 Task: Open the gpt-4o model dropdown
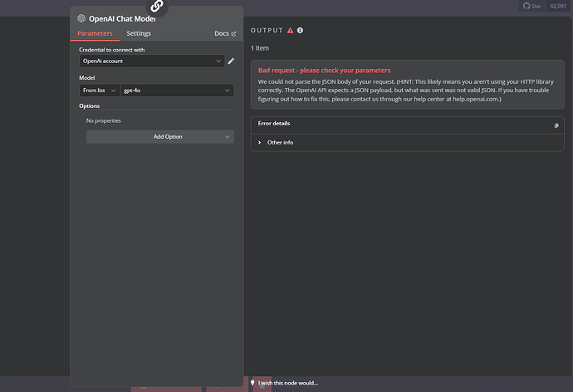[177, 91]
